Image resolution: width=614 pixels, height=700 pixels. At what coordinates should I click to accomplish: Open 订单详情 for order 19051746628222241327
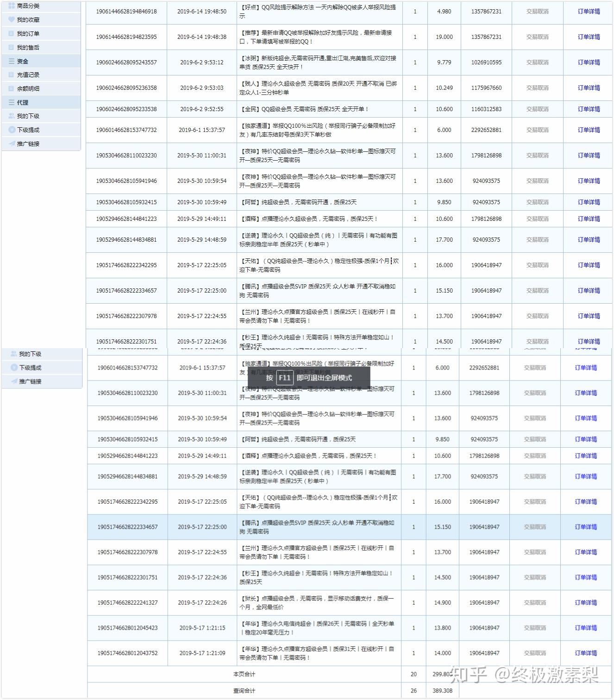pos(586,603)
